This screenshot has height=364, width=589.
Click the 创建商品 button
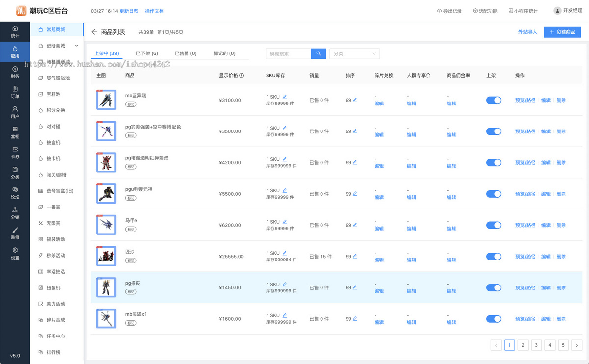tap(562, 32)
